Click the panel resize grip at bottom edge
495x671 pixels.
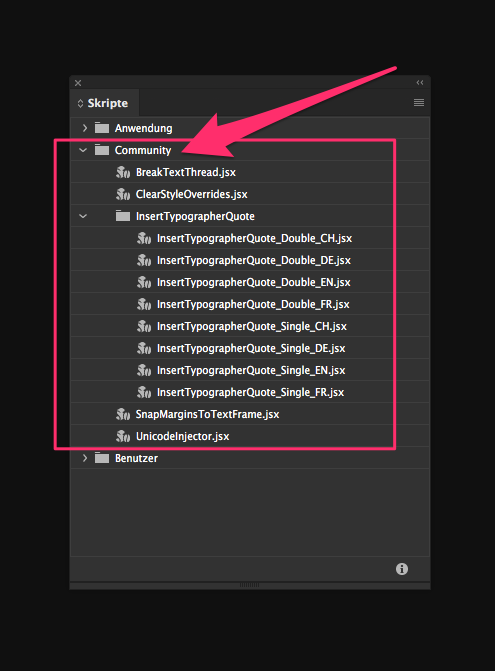(249, 585)
